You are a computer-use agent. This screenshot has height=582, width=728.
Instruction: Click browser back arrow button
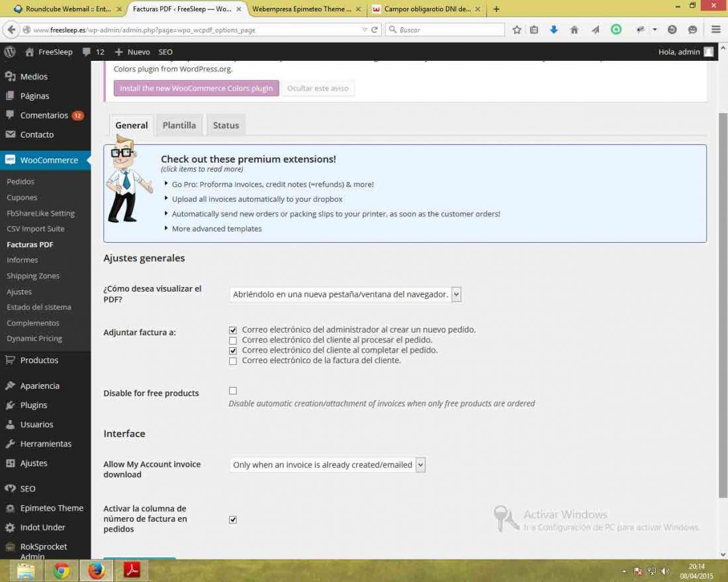click(11, 30)
